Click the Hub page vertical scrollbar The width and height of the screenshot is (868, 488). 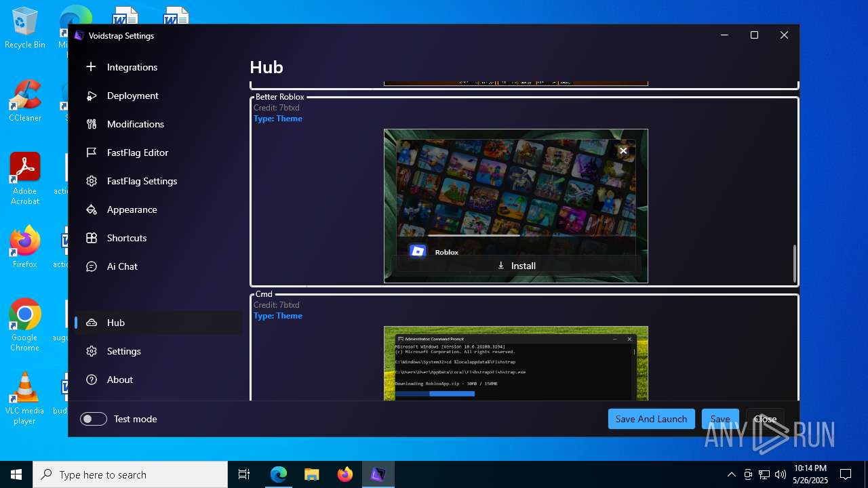point(794,264)
